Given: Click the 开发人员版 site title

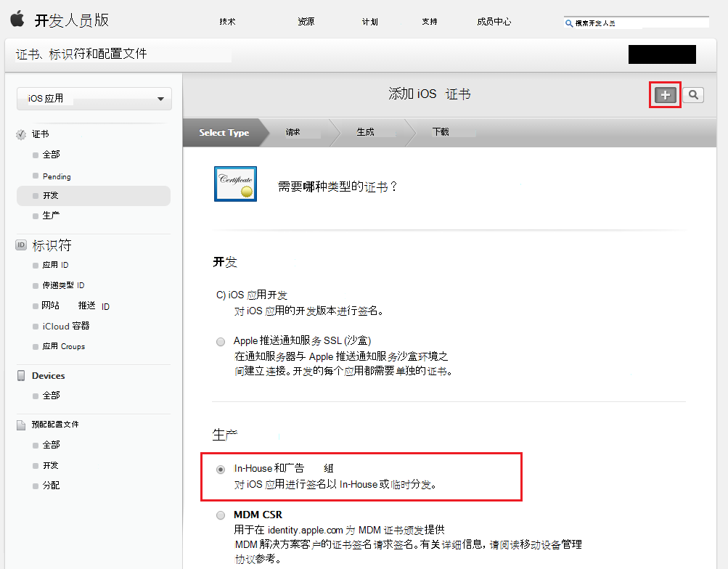Looking at the screenshot, I should [x=72, y=20].
